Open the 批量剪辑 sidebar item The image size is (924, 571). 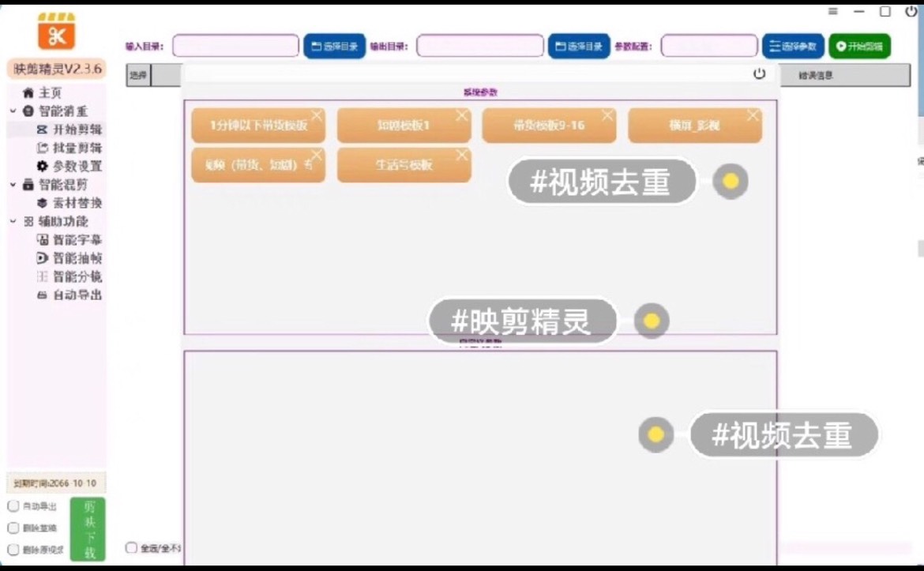coord(69,148)
